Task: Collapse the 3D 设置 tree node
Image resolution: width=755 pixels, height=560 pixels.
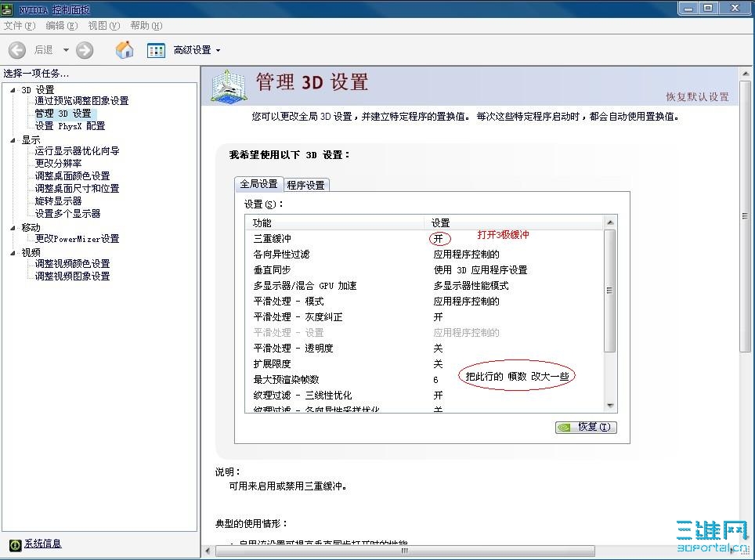Action: coord(13,90)
